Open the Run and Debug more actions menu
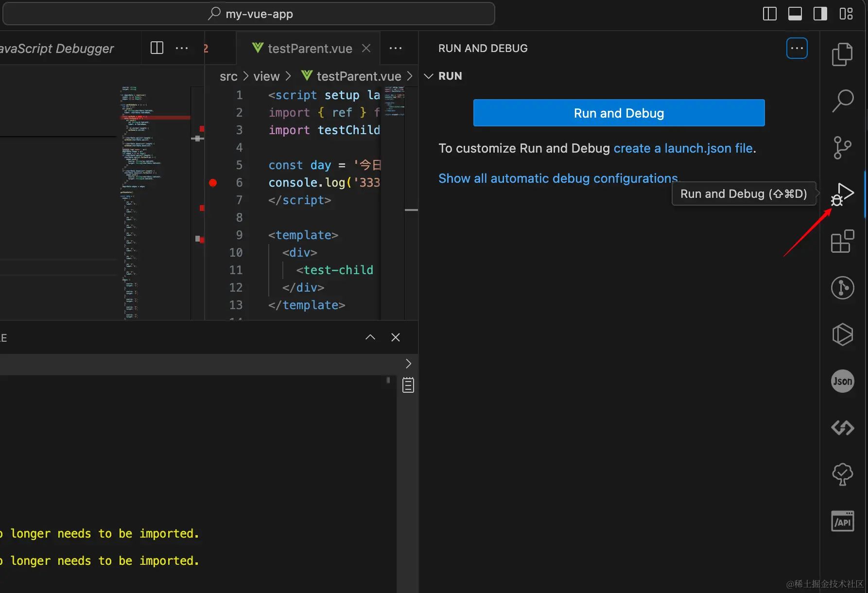 pyautogui.click(x=797, y=48)
